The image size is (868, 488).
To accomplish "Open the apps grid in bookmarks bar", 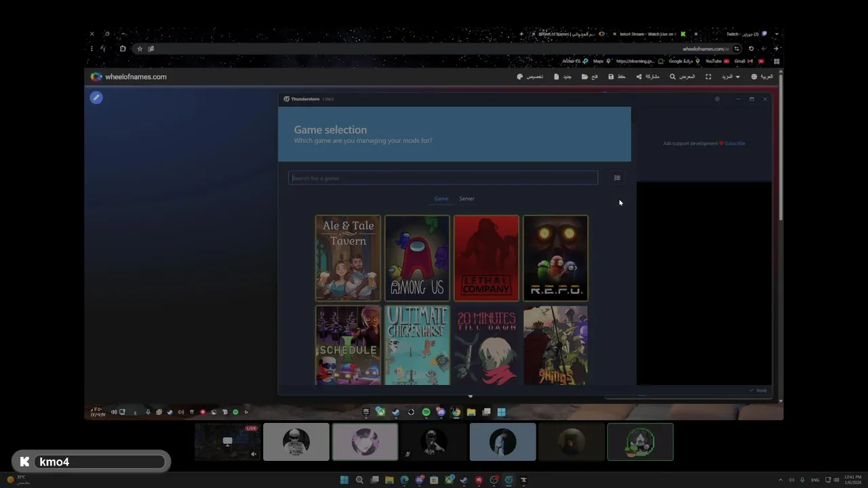I will coord(776,61).
